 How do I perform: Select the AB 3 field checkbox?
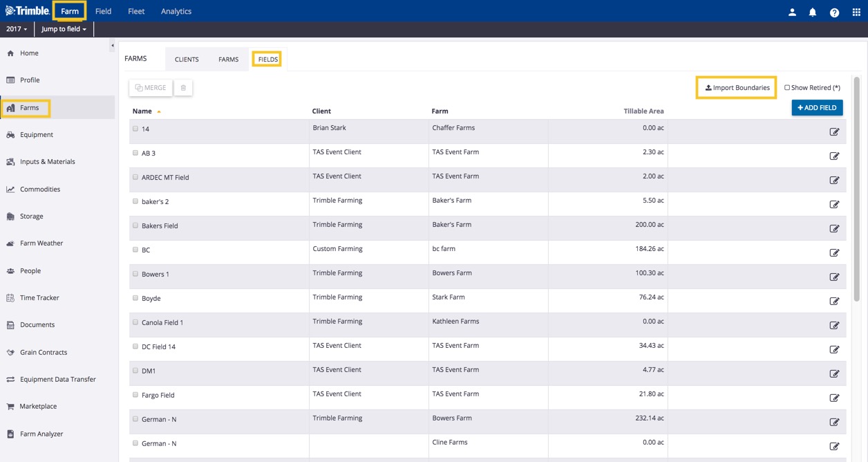[135, 153]
